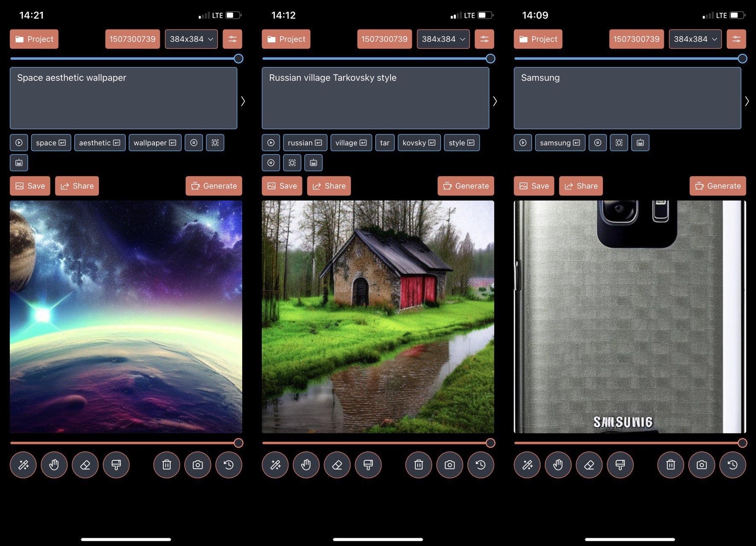Screen dimensions: 756x546
Task: Toggle the 'space' token tag
Action: [x=51, y=143]
